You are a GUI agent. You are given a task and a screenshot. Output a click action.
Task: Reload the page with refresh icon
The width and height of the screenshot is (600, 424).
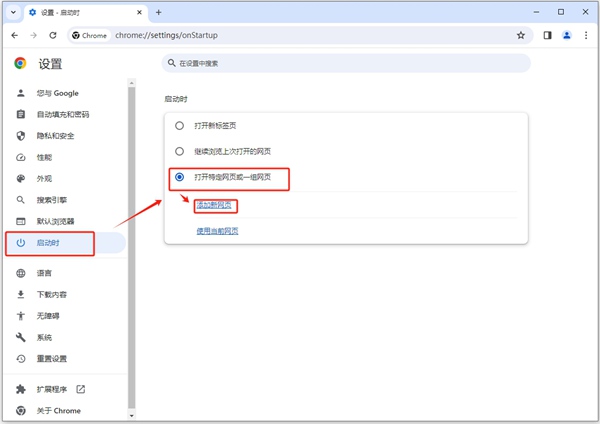tap(53, 36)
